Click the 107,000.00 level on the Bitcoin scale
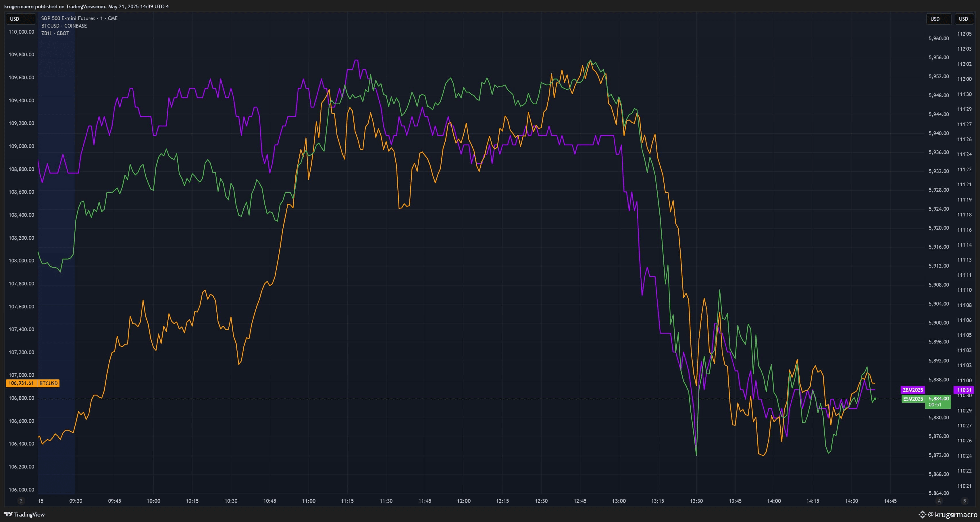This screenshot has height=522, width=980. click(21, 375)
